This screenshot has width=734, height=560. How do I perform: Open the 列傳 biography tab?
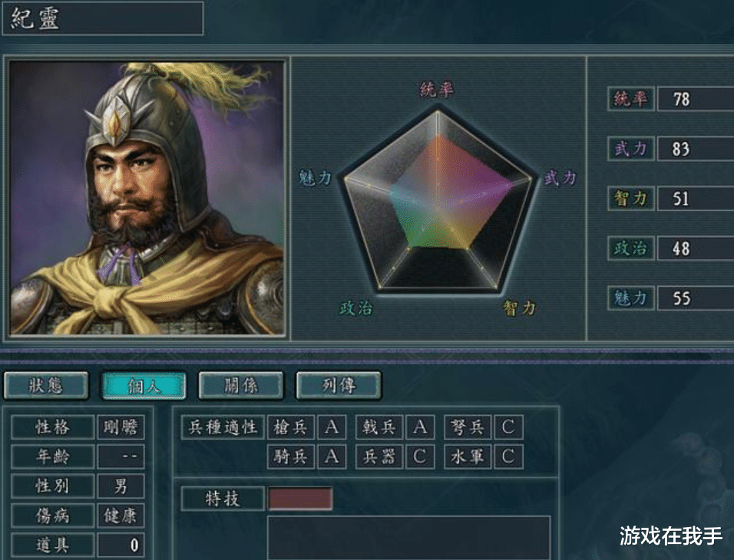click(x=339, y=386)
